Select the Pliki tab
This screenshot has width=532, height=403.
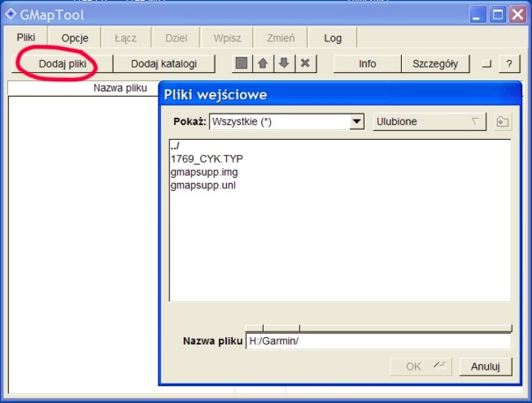(26, 37)
